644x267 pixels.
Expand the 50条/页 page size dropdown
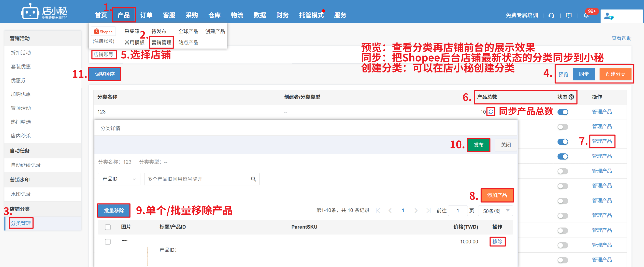coord(495,211)
